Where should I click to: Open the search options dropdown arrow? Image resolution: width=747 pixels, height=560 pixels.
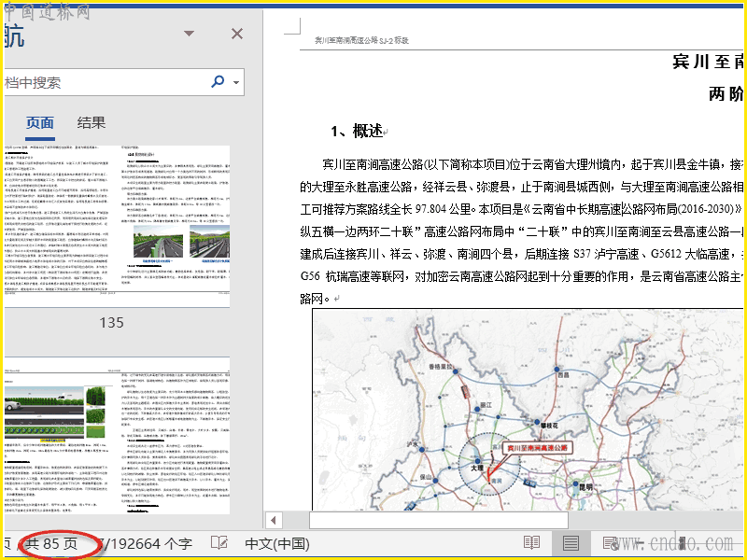pos(236,82)
